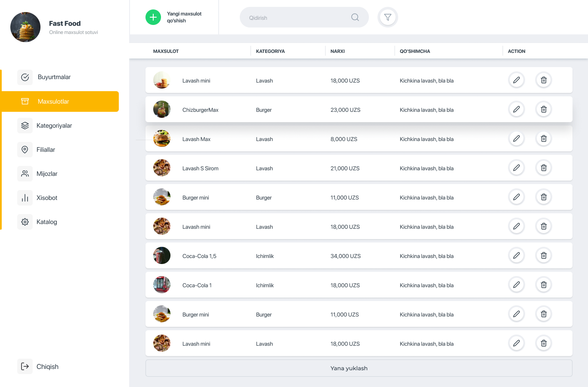
Task: Log out using Chiqish
Action: pos(47,366)
